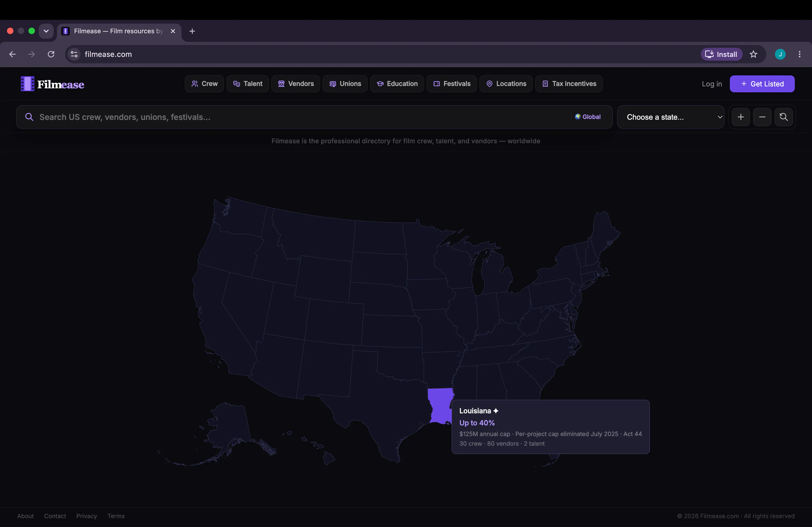
Task: Click the filmease.com address bar URL
Action: [108, 54]
